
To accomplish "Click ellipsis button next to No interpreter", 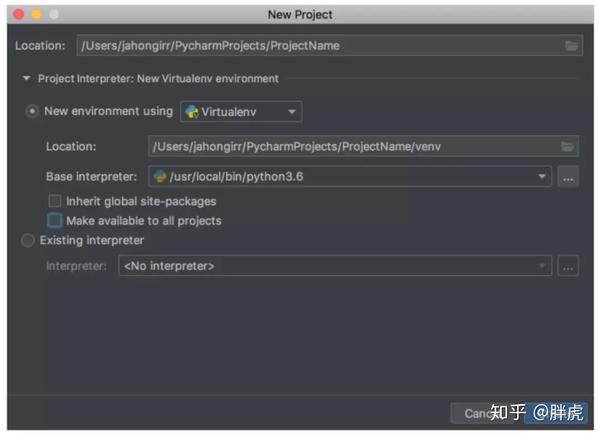I will point(568,266).
